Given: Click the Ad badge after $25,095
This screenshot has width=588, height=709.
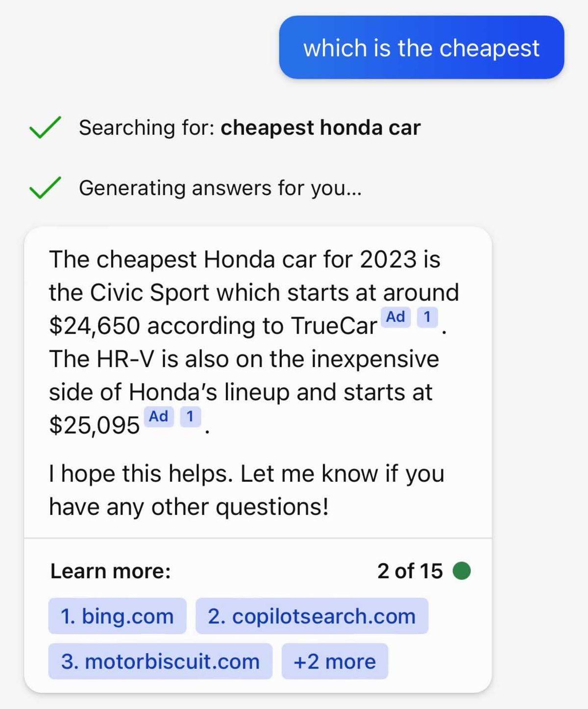Looking at the screenshot, I should (x=159, y=416).
